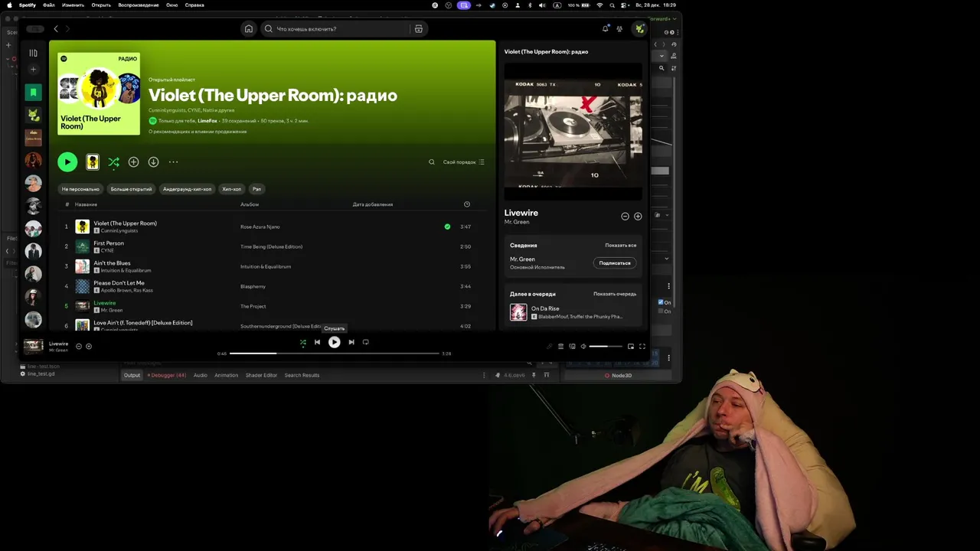Screen dimensions: 980x551
Task: Click the Violet (The Upper Room) cover art
Action: click(x=99, y=93)
